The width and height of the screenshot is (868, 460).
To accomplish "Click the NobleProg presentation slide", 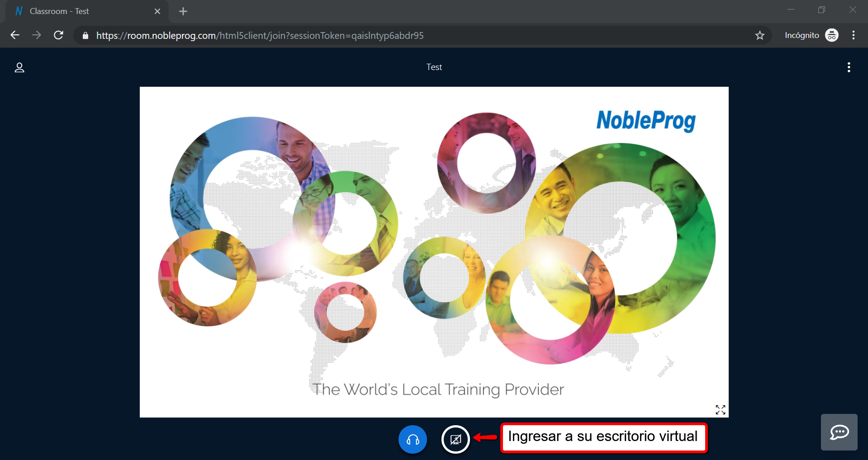I will [x=434, y=252].
